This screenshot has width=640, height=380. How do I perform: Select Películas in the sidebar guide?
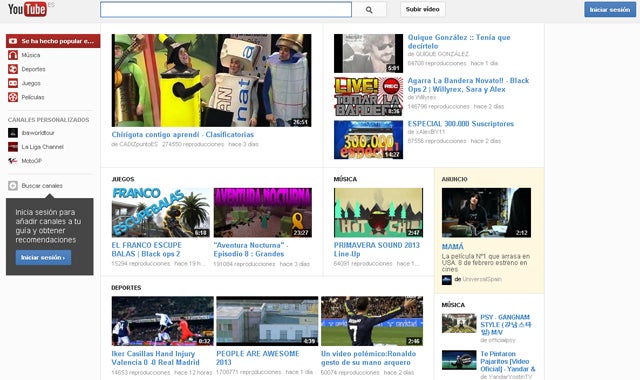33,97
